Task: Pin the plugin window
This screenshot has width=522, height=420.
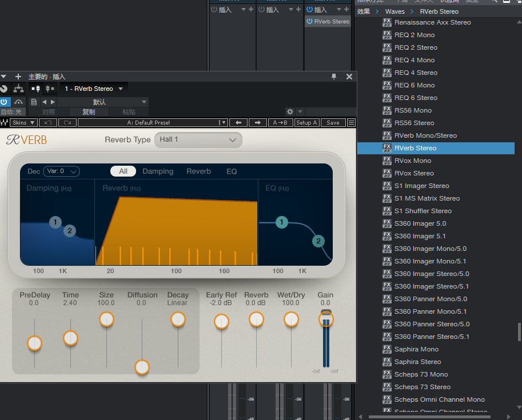Action: point(334,77)
